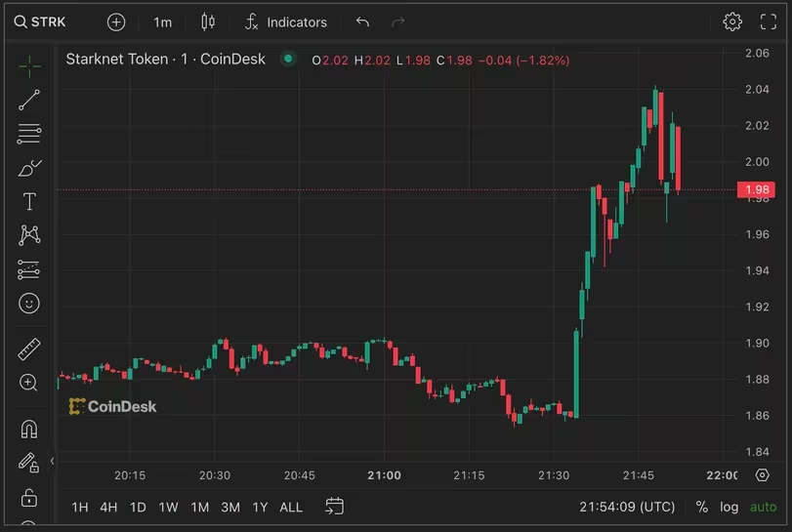
Task: Select the Text annotation tool
Action: click(29, 202)
